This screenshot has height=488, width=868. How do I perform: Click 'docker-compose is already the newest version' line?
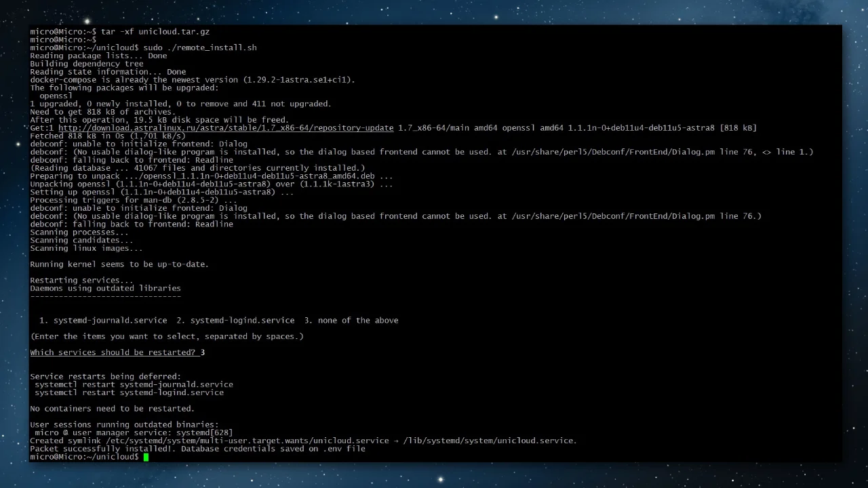(x=193, y=80)
